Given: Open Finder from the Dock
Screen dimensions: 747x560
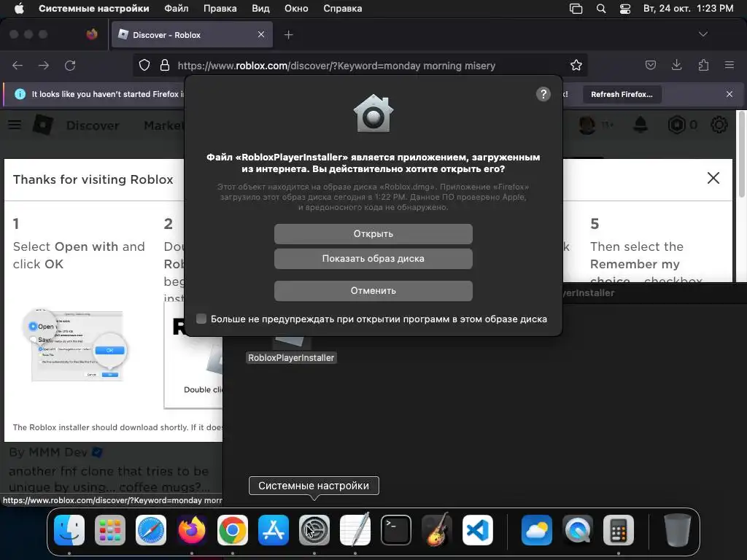Looking at the screenshot, I should tap(69, 530).
